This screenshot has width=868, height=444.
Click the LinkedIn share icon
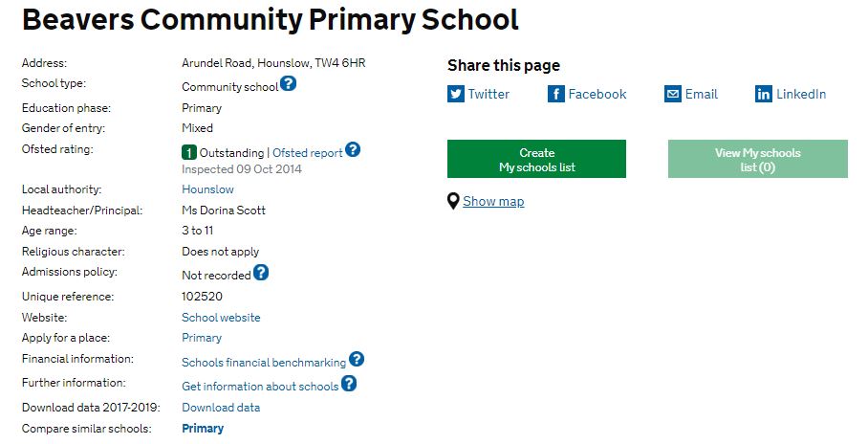[x=764, y=94]
